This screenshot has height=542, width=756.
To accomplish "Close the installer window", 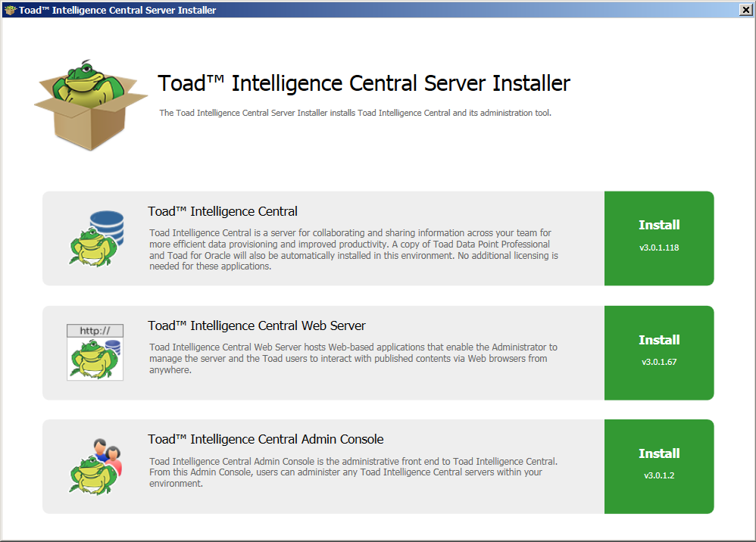I will [x=745, y=10].
